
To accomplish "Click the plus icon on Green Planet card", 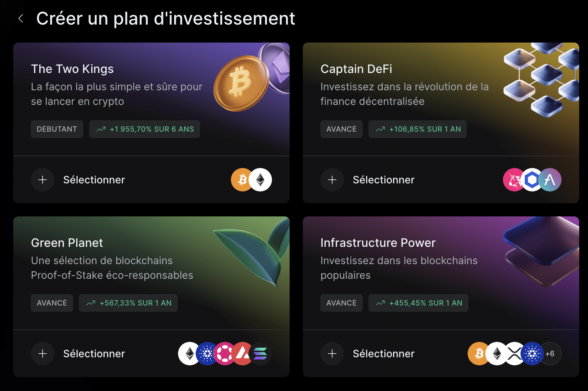I will click(x=43, y=354).
